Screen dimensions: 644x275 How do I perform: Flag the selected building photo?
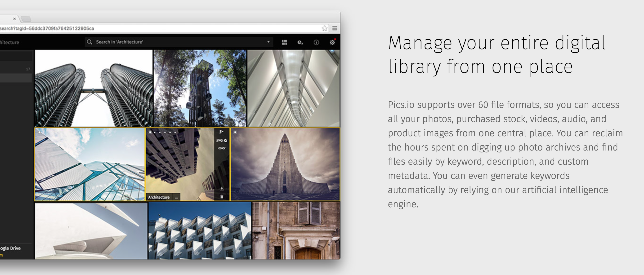[221, 132]
